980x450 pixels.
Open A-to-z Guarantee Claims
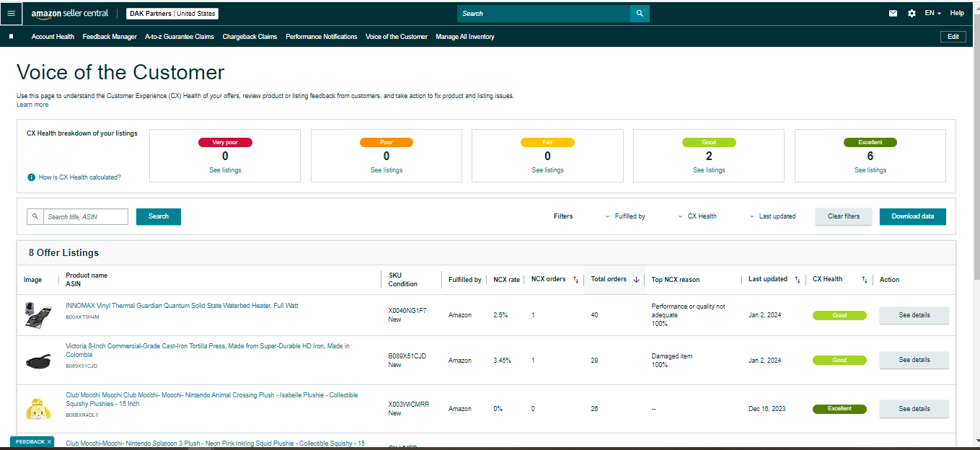(180, 37)
